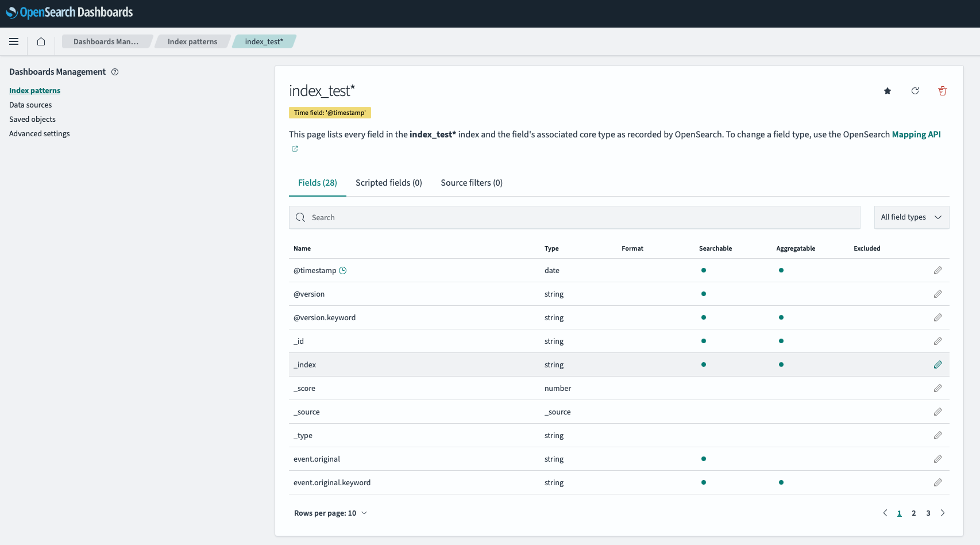The image size is (980, 545).
Task: Edit the _type field
Action: [938, 435]
